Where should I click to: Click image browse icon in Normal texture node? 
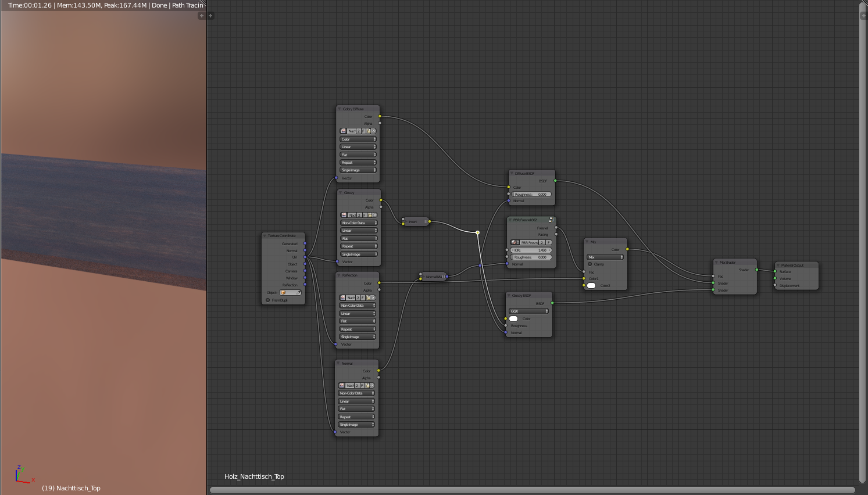pyautogui.click(x=342, y=385)
